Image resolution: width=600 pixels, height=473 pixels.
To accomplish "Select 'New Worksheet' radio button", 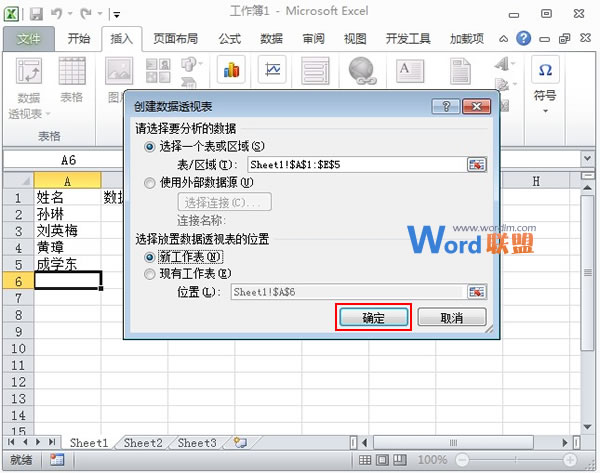I will [x=149, y=257].
